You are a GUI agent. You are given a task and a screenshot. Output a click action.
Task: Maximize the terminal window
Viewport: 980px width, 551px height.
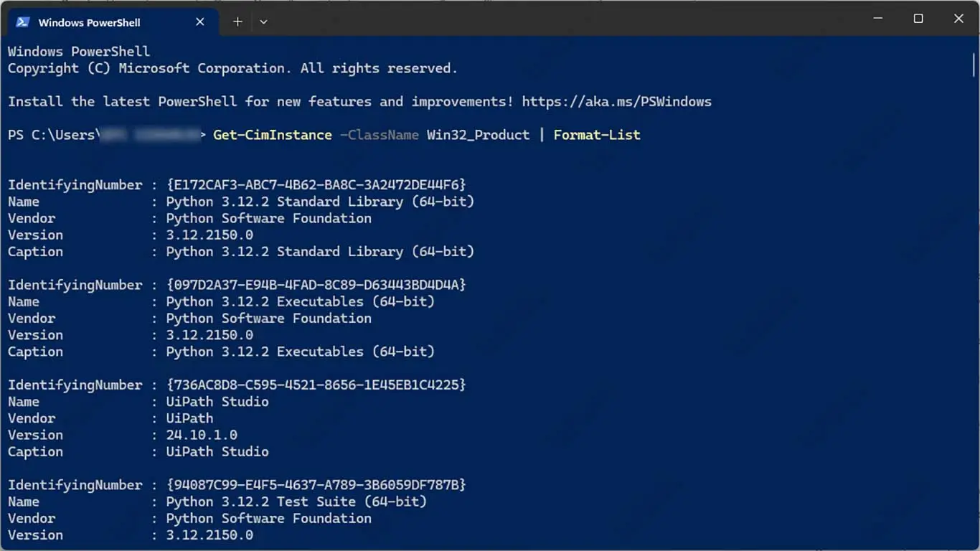pos(918,19)
